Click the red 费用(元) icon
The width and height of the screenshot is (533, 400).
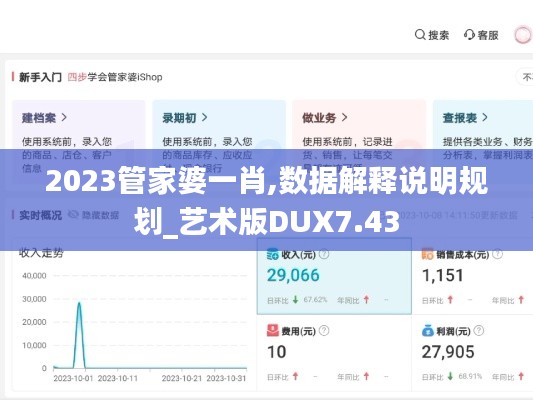273,330
